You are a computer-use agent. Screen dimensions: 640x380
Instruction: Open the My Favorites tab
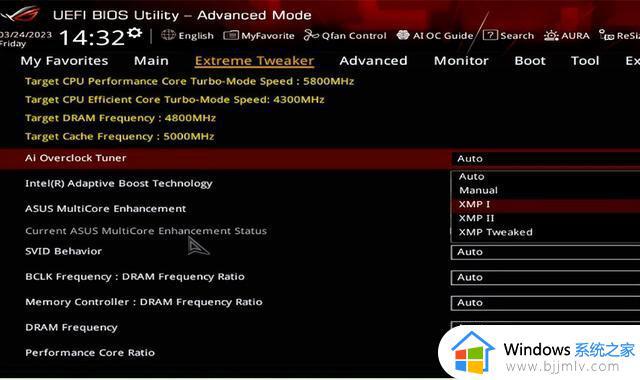click(64, 61)
